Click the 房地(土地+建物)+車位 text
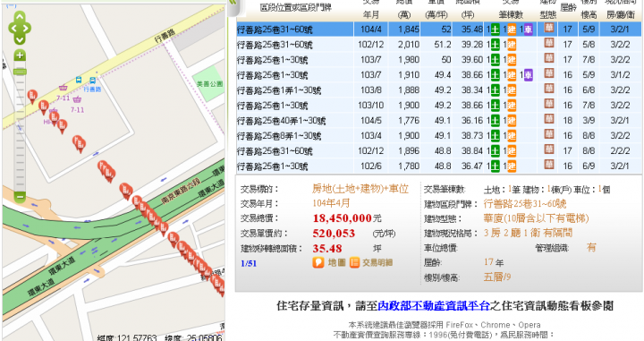This screenshot has height=341, width=644. [x=360, y=189]
